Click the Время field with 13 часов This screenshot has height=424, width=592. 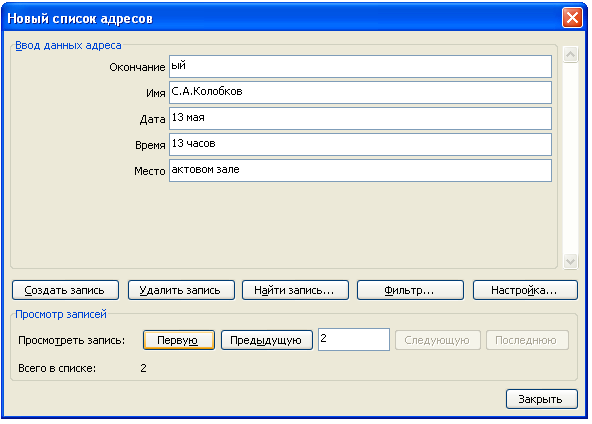pyautogui.click(x=360, y=145)
